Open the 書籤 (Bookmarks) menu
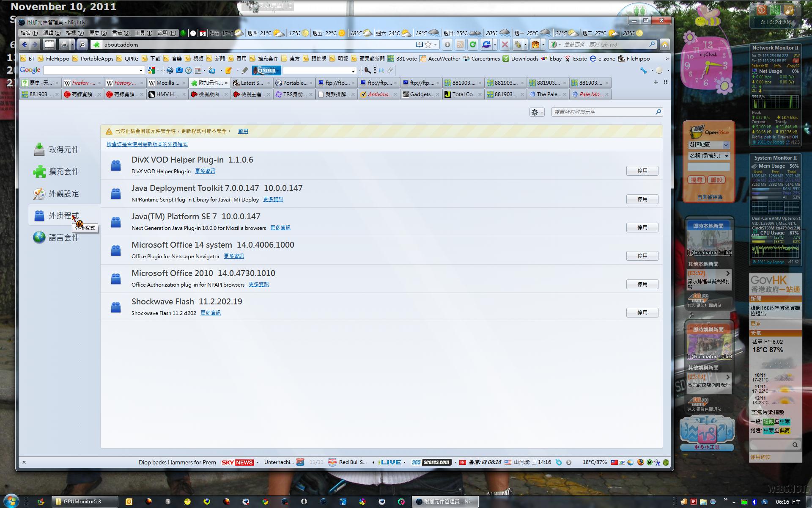Viewport: 812px width, 508px height. [121, 33]
